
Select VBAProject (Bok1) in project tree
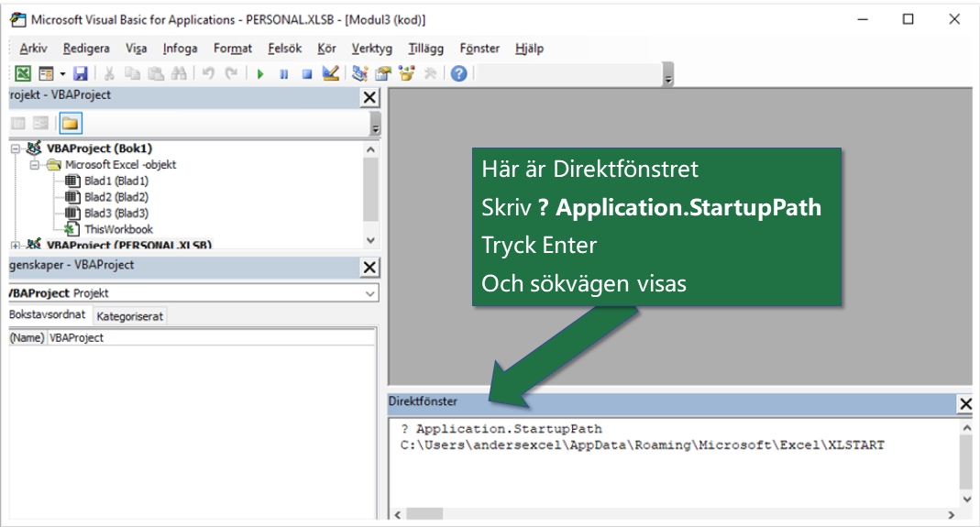(99, 148)
